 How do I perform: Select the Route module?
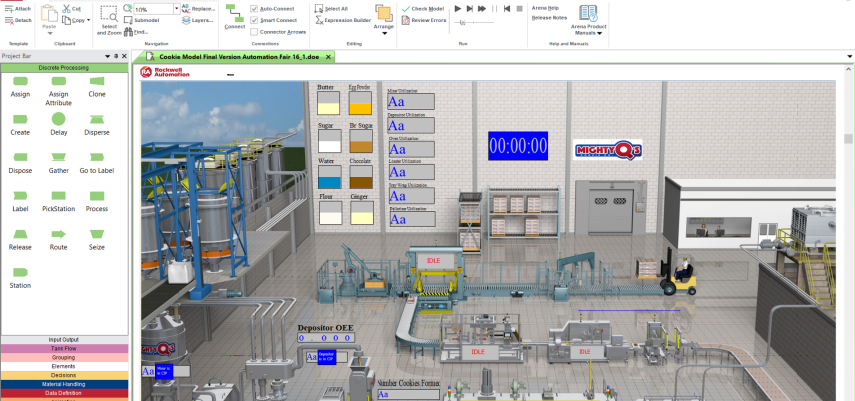[x=58, y=239]
